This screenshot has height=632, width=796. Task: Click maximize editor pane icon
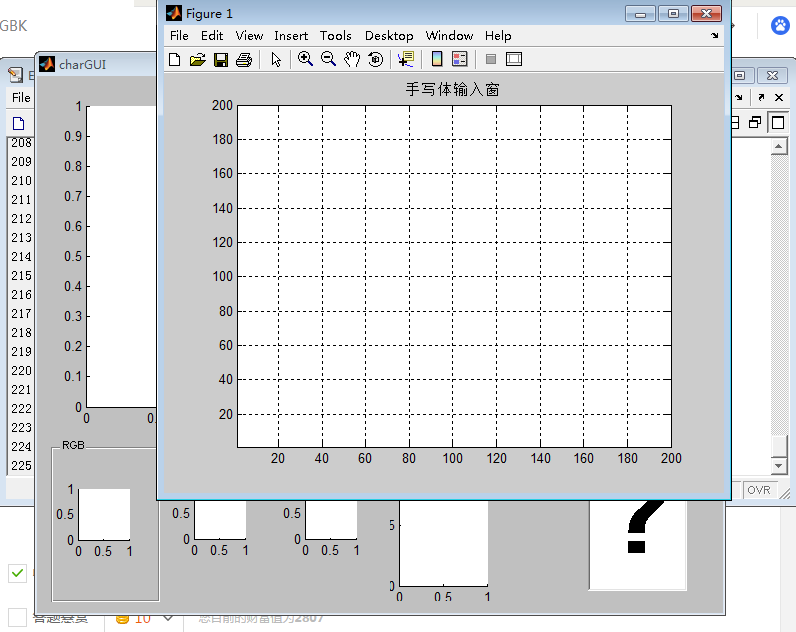pos(778,123)
